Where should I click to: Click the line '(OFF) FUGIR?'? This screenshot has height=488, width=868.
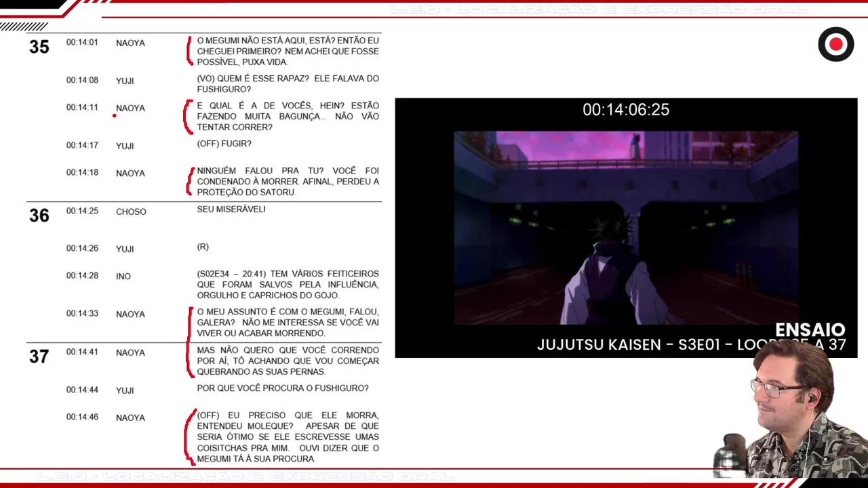pyautogui.click(x=224, y=144)
